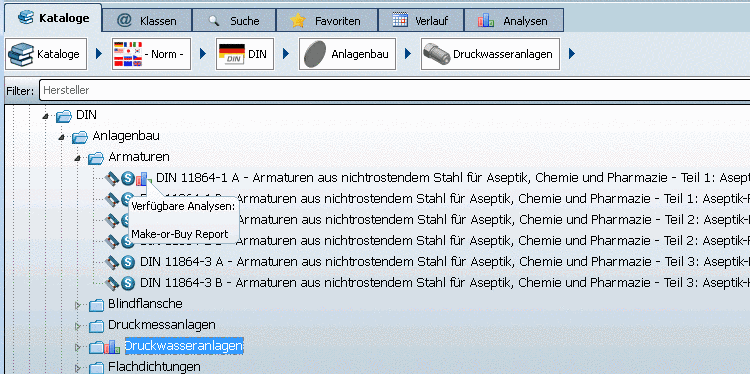
Task: Click the magnifier icon in Suche tab
Action: tap(214, 21)
